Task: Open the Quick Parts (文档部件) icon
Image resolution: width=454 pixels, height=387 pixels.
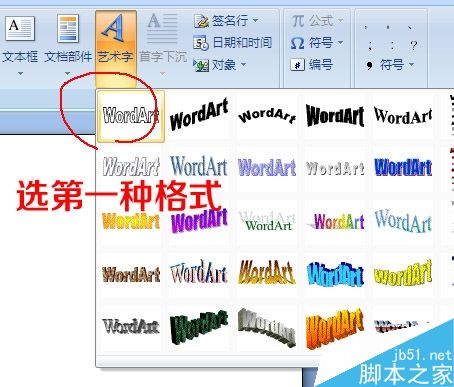Action: [x=68, y=28]
